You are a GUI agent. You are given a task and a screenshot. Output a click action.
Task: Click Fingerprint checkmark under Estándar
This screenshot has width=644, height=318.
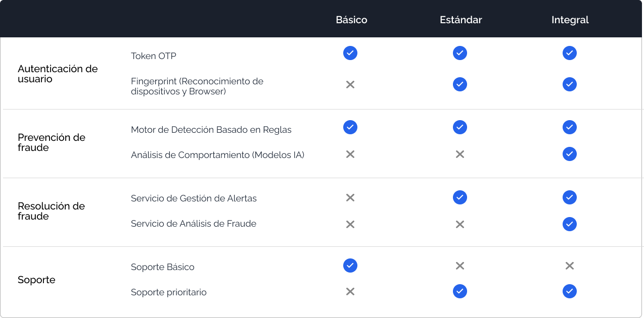click(460, 84)
